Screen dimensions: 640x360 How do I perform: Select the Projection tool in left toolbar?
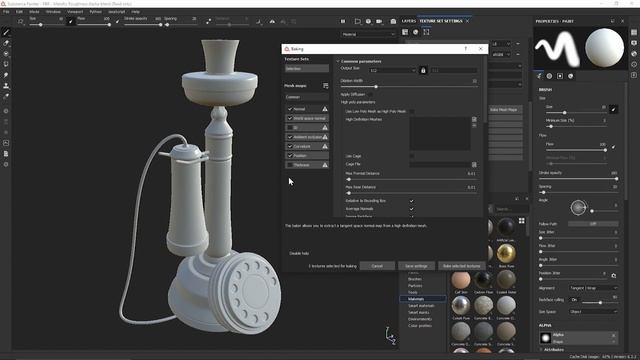click(6, 53)
